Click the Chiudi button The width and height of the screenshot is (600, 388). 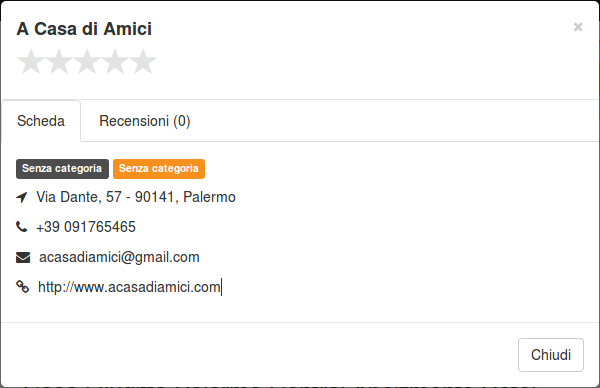click(x=551, y=355)
